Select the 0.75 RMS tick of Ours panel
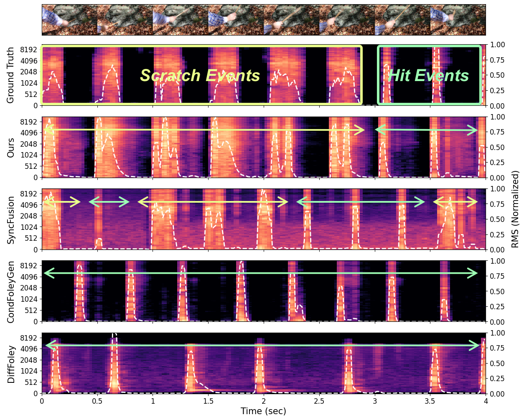 (497, 132)
